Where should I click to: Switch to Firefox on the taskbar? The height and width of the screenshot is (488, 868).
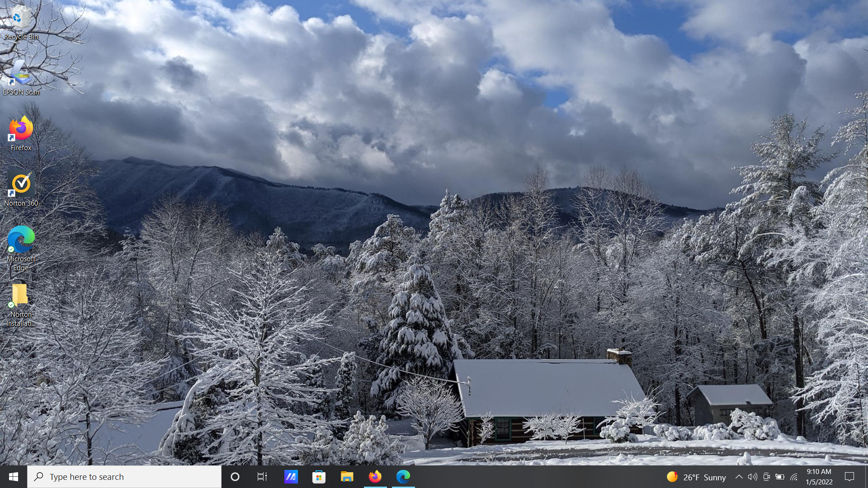coord(375,477)
